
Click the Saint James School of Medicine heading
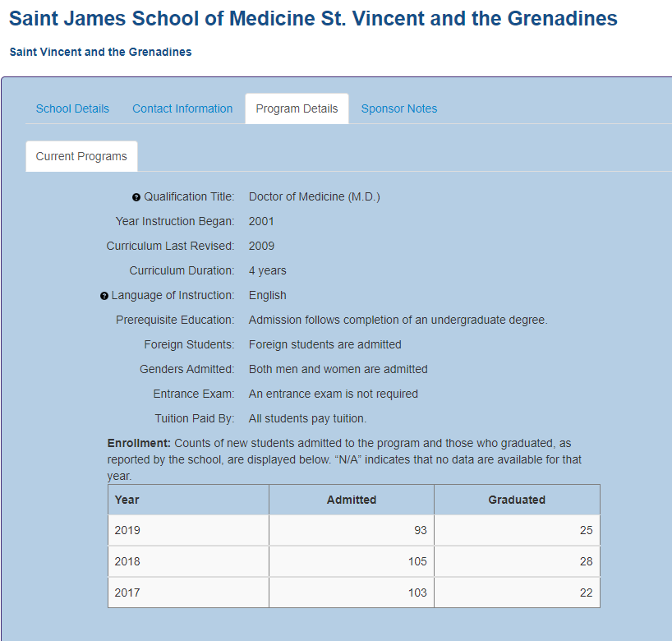click(x=313, y=18)
